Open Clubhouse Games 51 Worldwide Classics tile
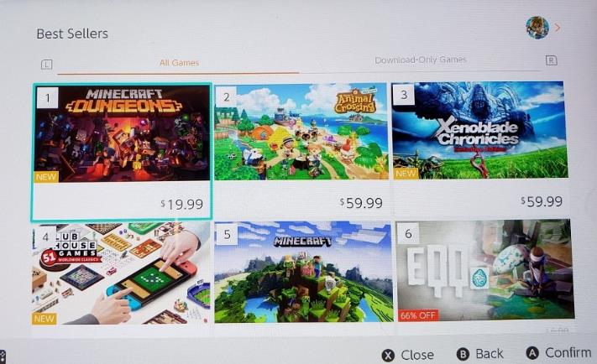 pyautogui.click(x=121, y=274)
